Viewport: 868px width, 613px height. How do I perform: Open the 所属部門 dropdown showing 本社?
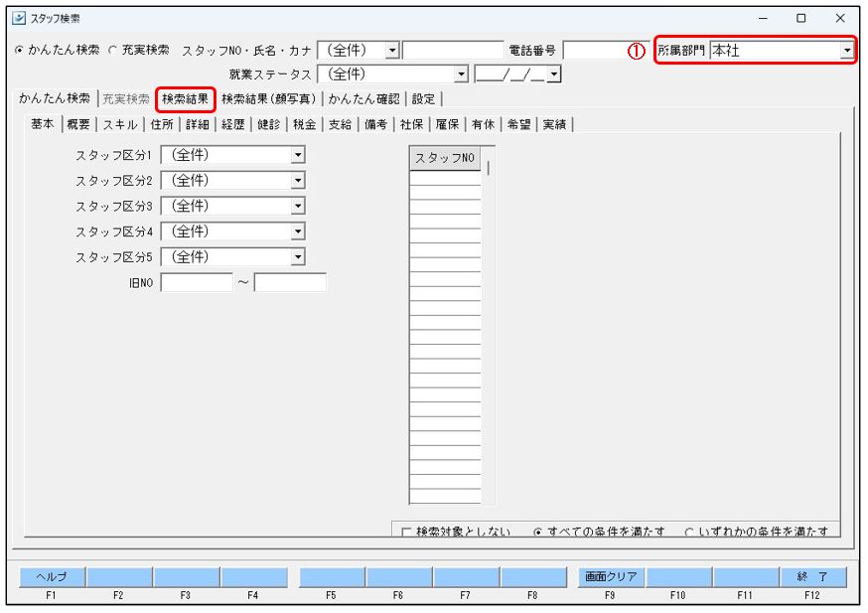pos(847,51)
